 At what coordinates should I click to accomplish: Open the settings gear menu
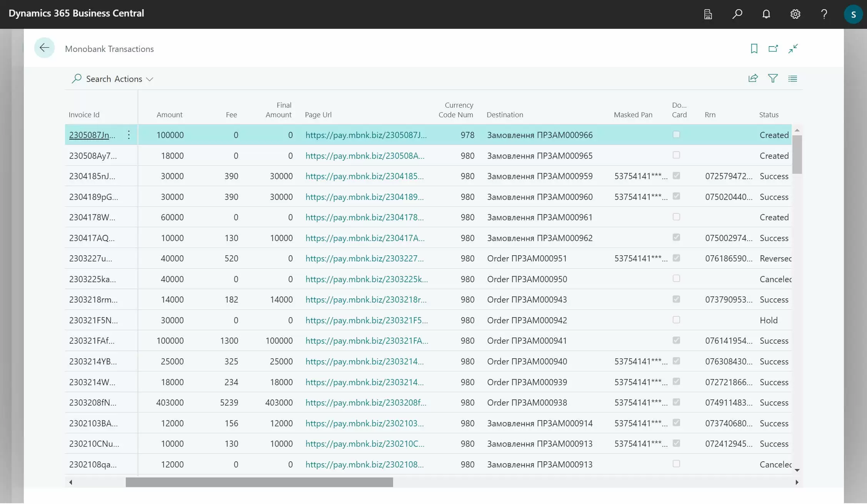(795, 14)
